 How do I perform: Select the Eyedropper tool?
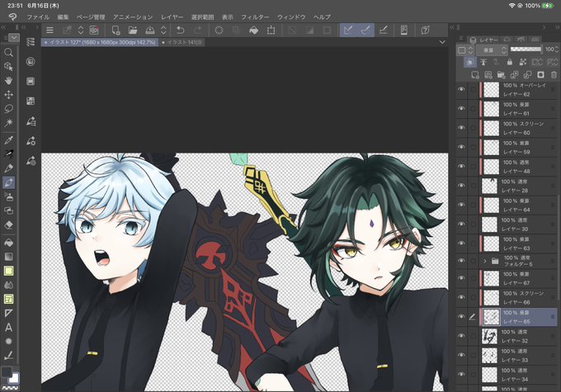tap(8, 139)
